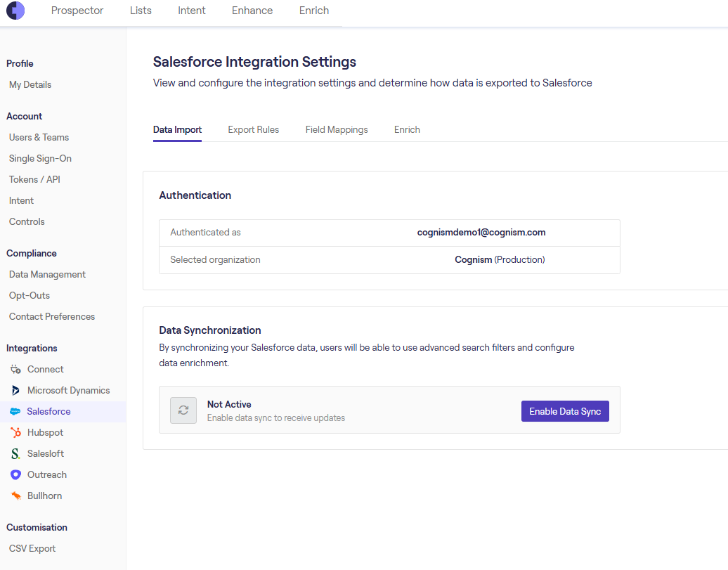
Task: Click the Salesloft S icon
Action: 15,453
